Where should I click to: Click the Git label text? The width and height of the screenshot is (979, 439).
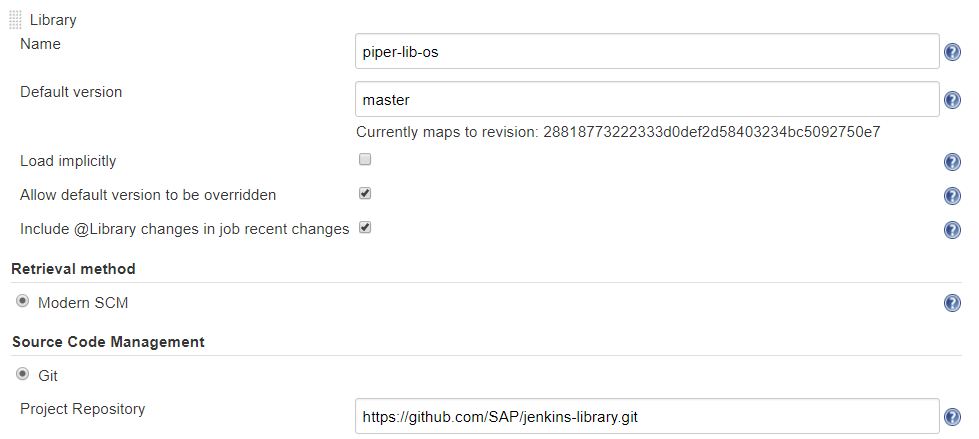pos(48,376)
